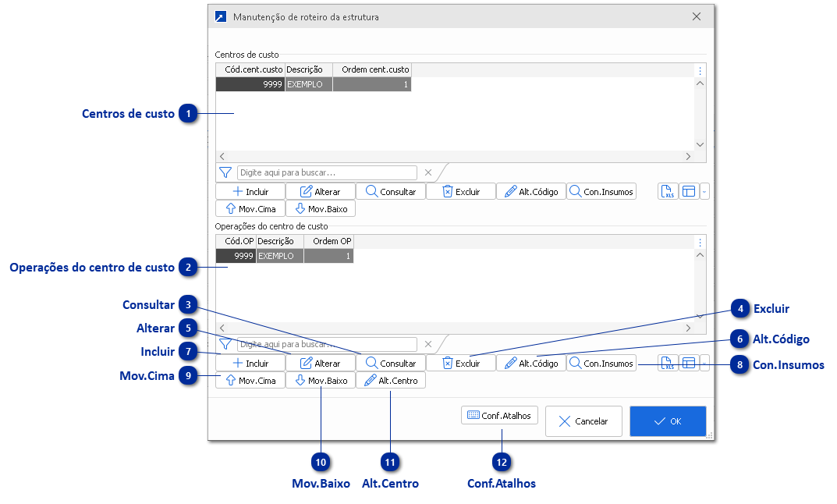
Task: Focus the cost centers search field
Action: click(327, 172)
